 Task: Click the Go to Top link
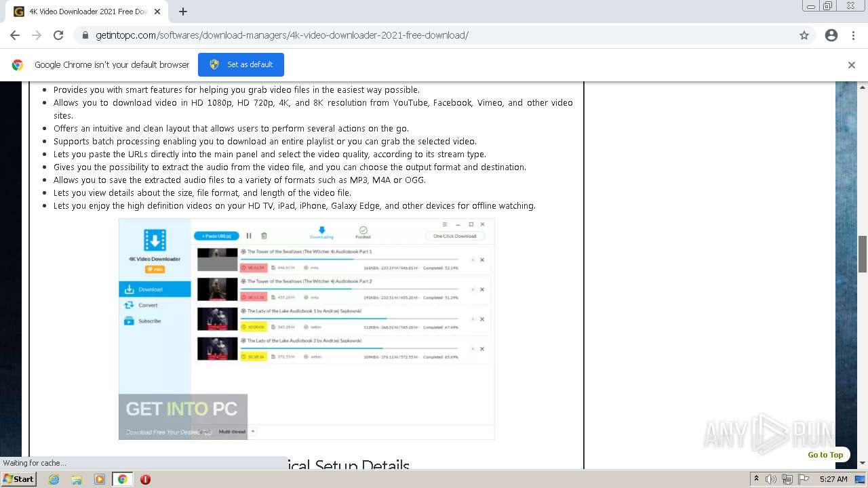pos(825,455)
